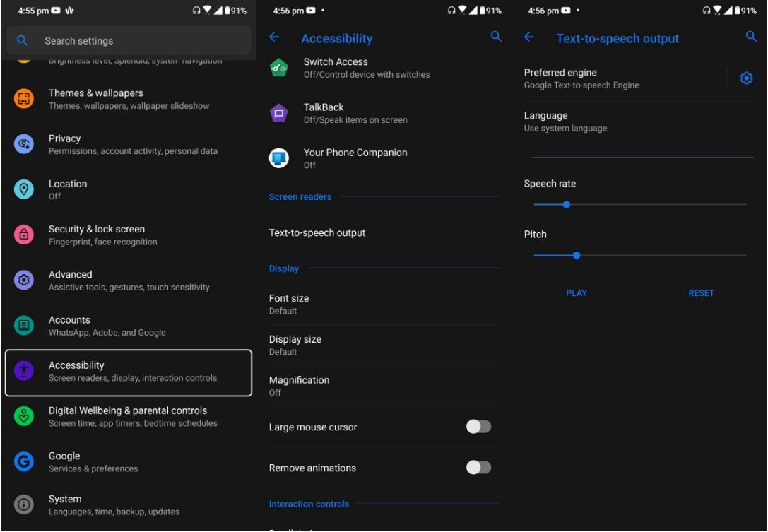Open Advanced settings entry
The height and width of the screenshot is (532, 768).
tap(129, 280)
